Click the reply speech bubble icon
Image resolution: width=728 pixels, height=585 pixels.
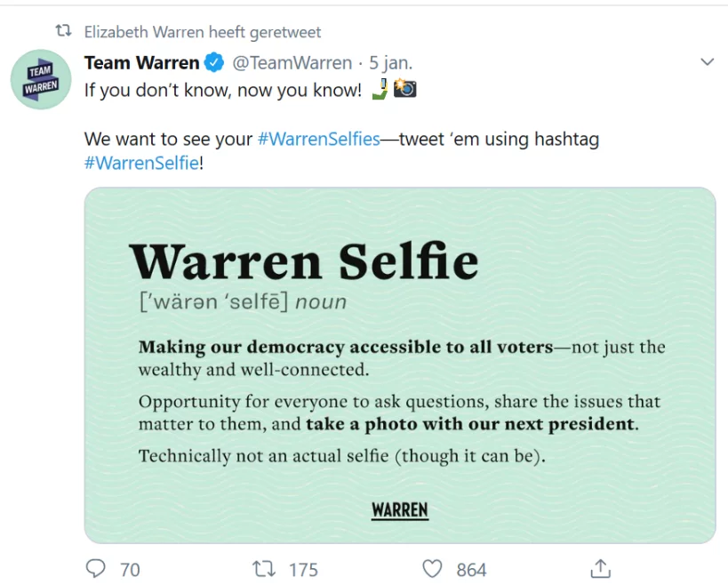point(96,568)
